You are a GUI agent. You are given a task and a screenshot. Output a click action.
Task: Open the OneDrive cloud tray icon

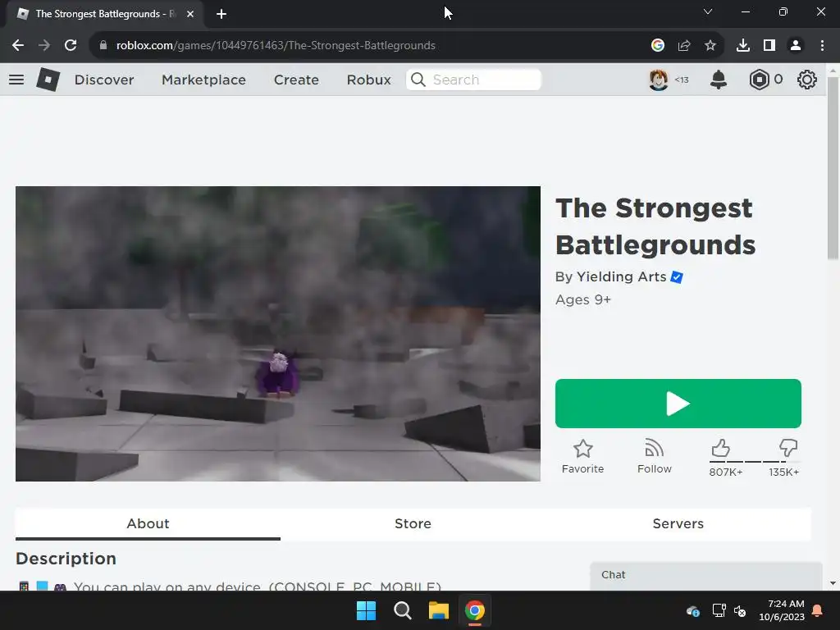(x=692, y=610)
